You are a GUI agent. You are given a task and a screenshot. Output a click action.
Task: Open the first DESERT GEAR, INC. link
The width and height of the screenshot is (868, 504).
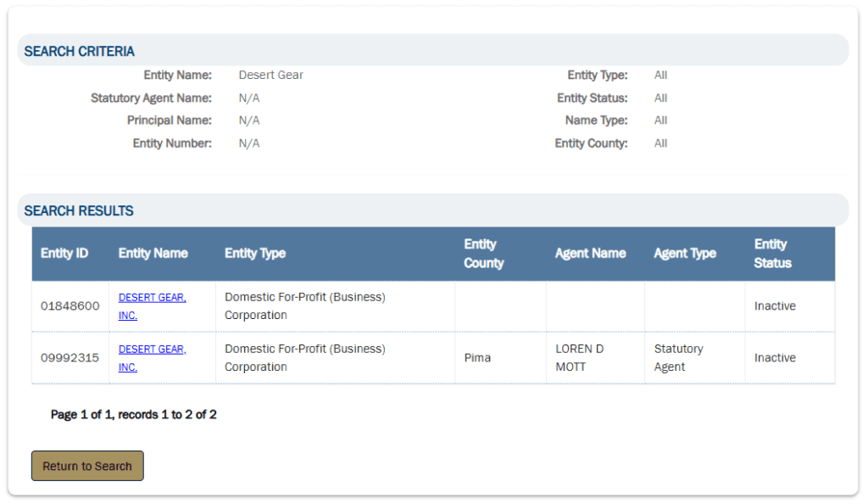click(153, 306)
